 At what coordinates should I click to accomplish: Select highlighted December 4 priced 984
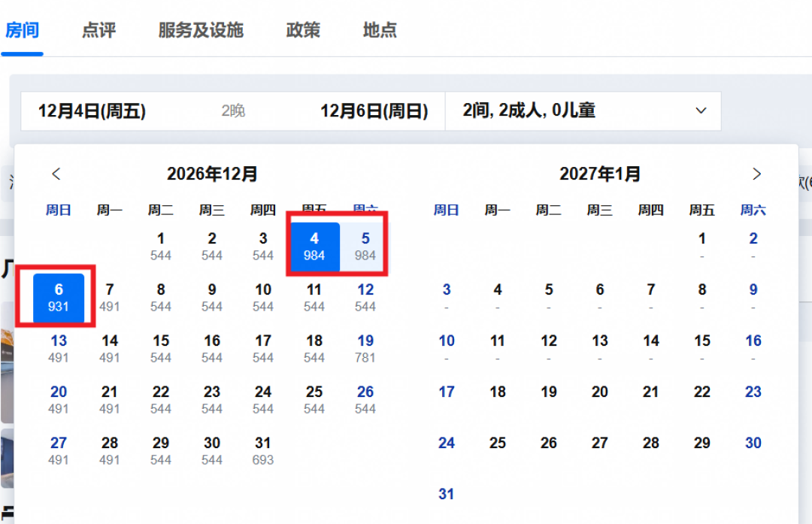pos(314,246)
